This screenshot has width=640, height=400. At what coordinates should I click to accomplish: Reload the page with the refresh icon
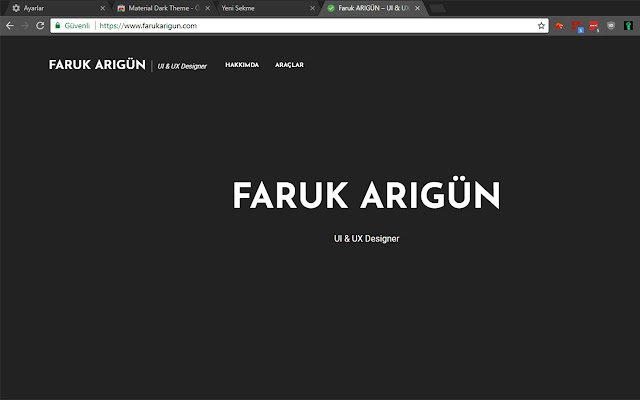click(x=40, y=26)
